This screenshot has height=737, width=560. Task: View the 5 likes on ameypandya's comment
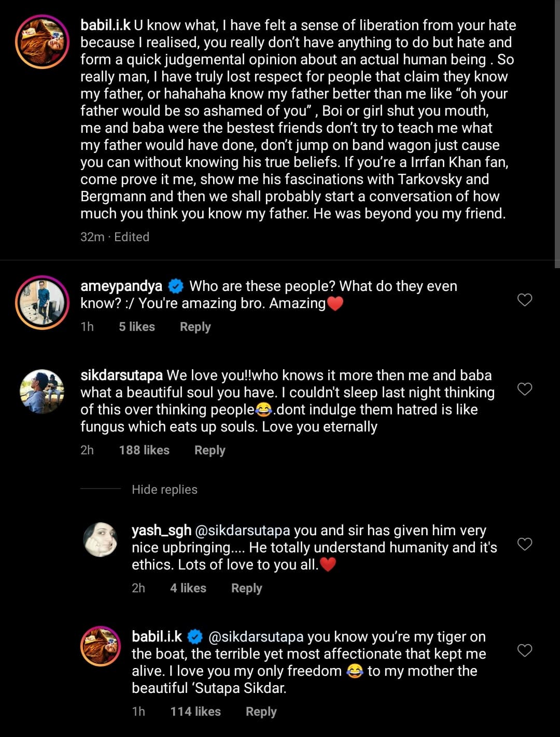pyautogui.click(x=136, y=327)
